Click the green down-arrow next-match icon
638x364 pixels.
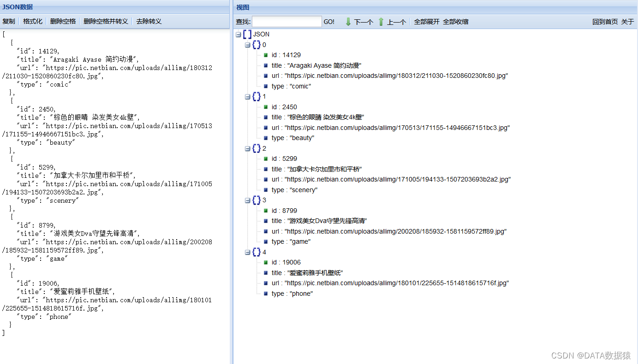point(348,21)
